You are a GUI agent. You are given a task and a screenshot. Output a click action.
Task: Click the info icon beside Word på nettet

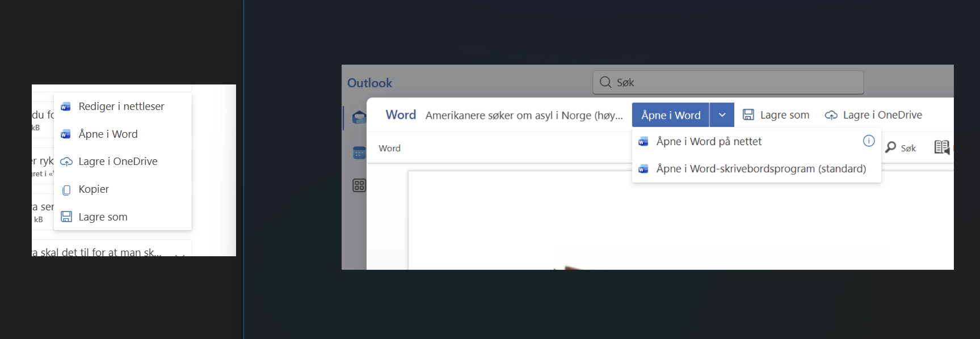(x=869, y=141)
